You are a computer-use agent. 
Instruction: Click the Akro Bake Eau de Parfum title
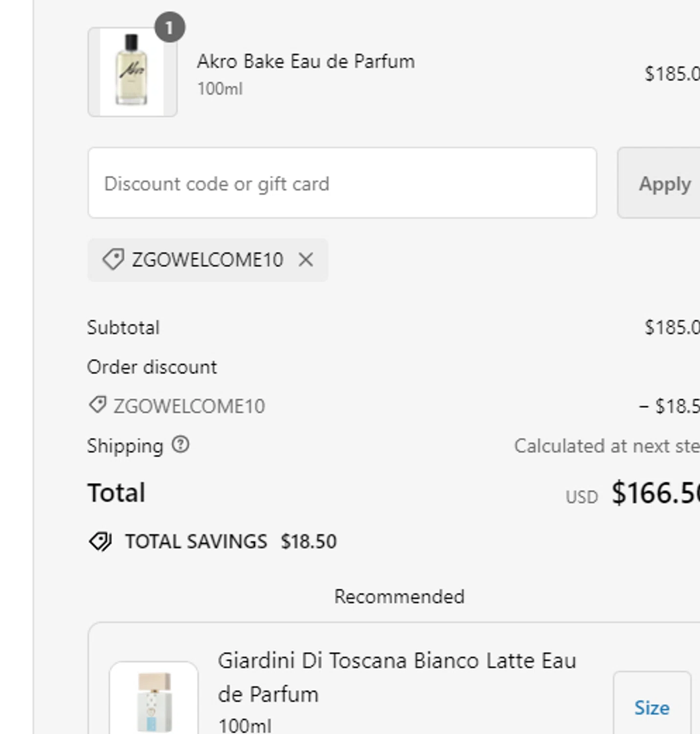(x=306, y=62)
